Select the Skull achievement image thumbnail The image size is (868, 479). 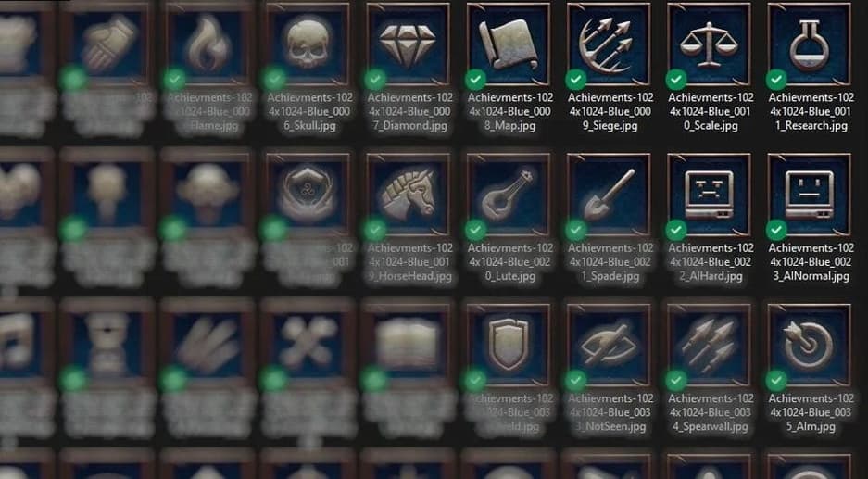coord(308,44)
